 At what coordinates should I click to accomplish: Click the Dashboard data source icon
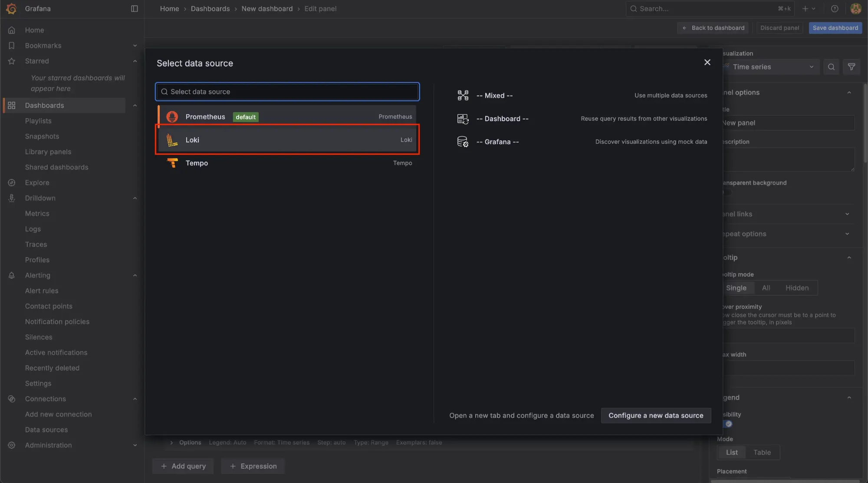coord(463,119)
